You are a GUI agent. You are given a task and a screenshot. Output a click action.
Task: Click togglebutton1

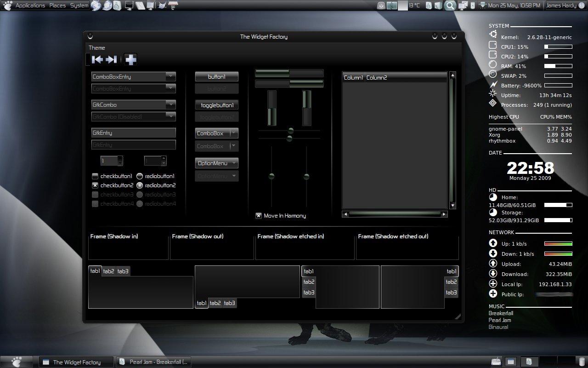click(x=217, y=105)
